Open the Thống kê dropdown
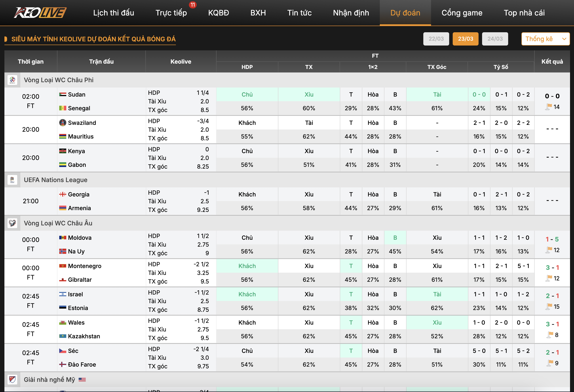The width and height of the screenshot is (574, 392). pyautogui.click(x=545, y=39)
